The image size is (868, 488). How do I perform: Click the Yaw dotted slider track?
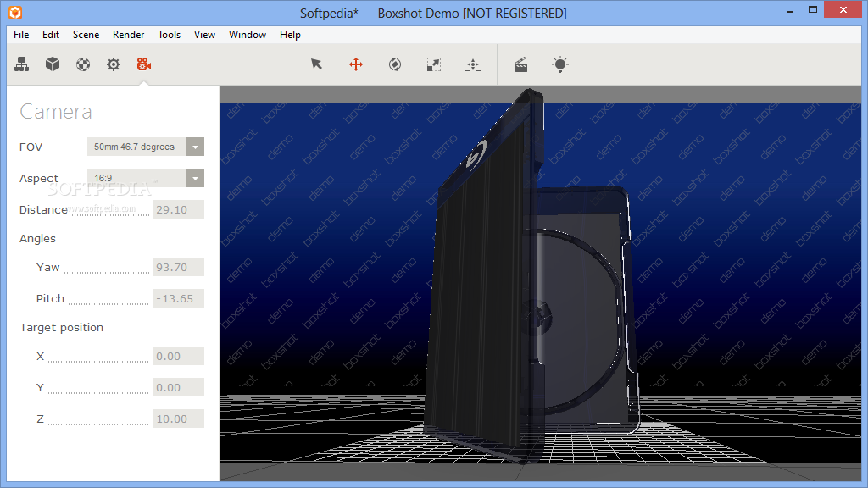point(106,273)
